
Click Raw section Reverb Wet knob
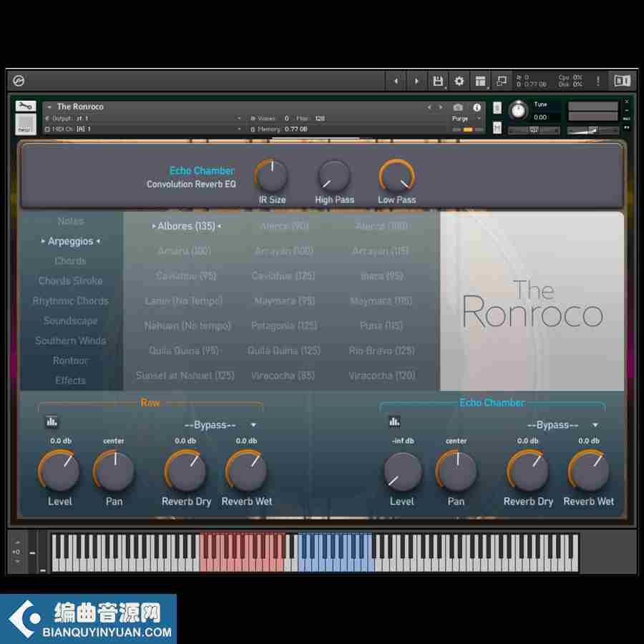click(x=246, y=471)
